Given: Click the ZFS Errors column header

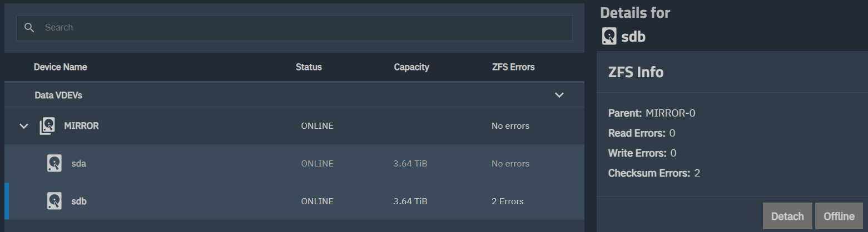Looking at the screenshot, I should coord(513,67).
